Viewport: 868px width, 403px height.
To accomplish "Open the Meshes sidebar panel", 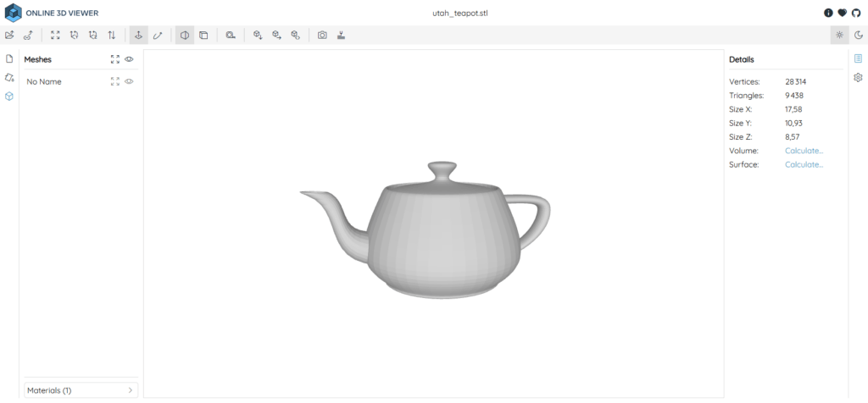I will [8, 97].
